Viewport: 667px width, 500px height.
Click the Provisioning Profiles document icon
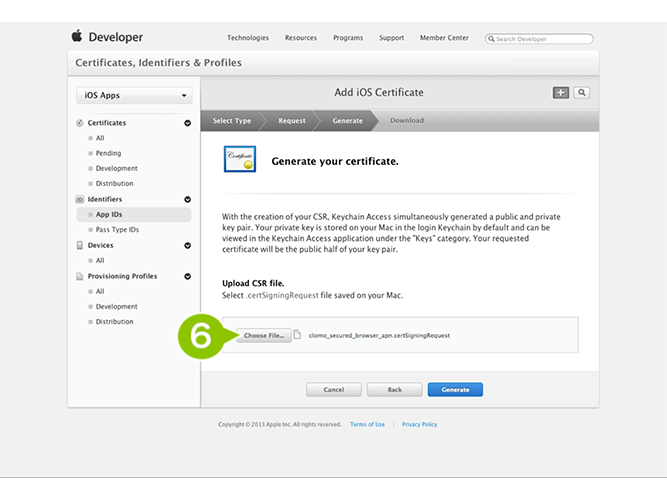80,276
